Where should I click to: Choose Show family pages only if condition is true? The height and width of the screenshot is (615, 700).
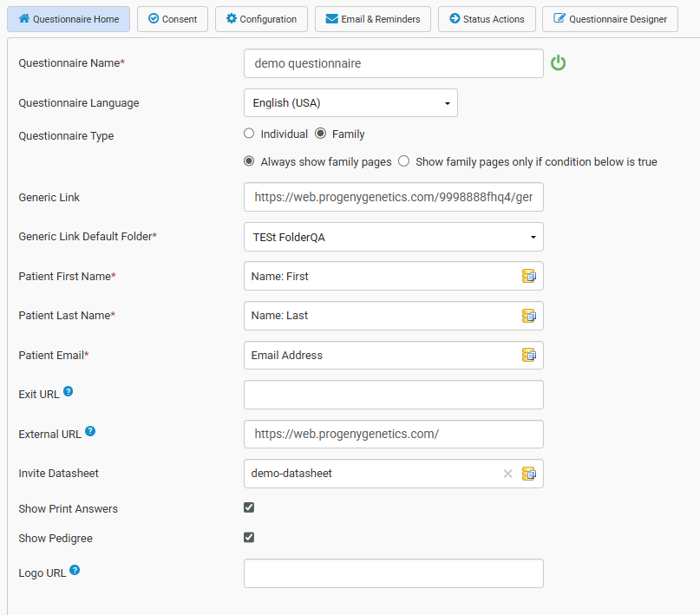(x=404, y=161)
